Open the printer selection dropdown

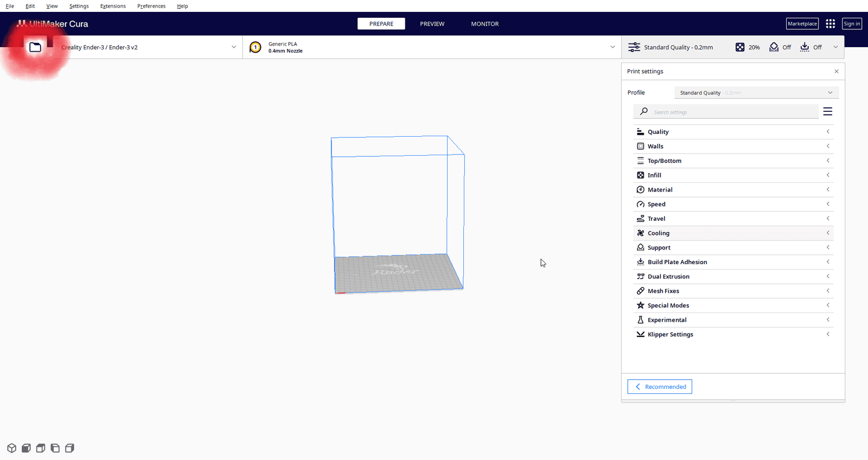tap(148, 47)
